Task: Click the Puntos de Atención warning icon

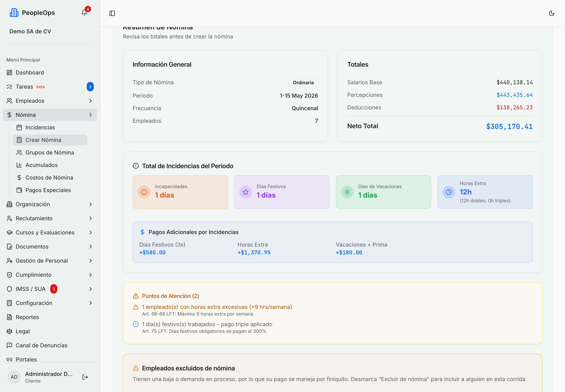Action: [136, 296]
